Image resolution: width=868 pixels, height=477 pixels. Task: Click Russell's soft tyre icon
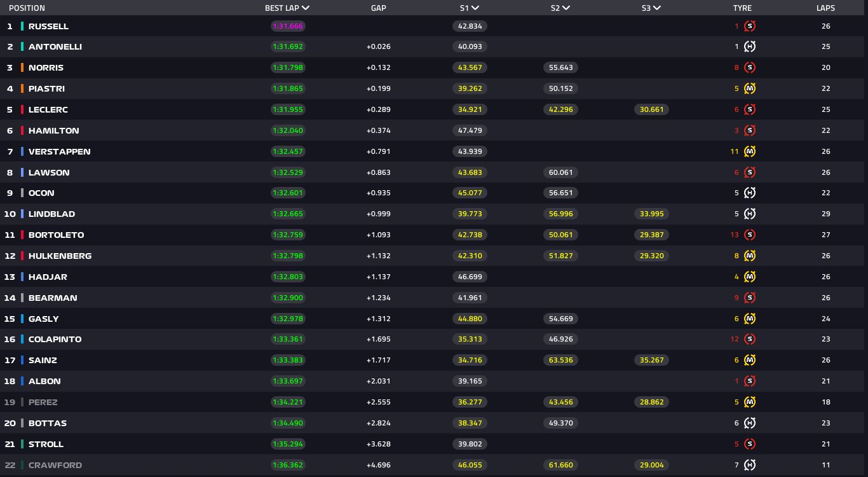pos(750,26)
